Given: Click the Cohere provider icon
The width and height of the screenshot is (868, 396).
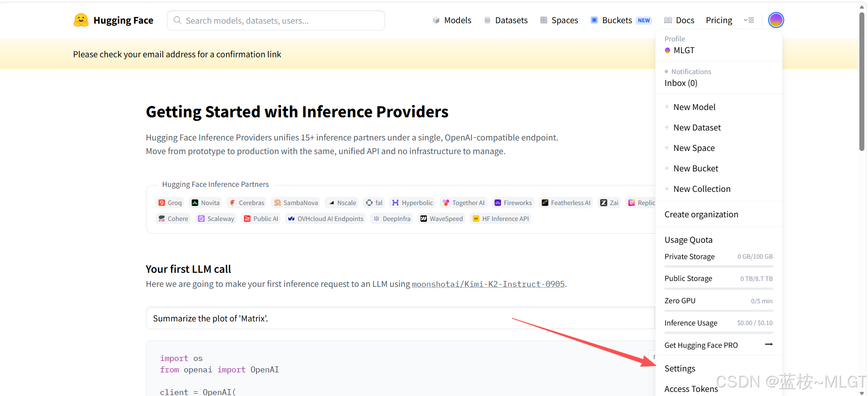Looking at the screenshot, I should point(162,219).
